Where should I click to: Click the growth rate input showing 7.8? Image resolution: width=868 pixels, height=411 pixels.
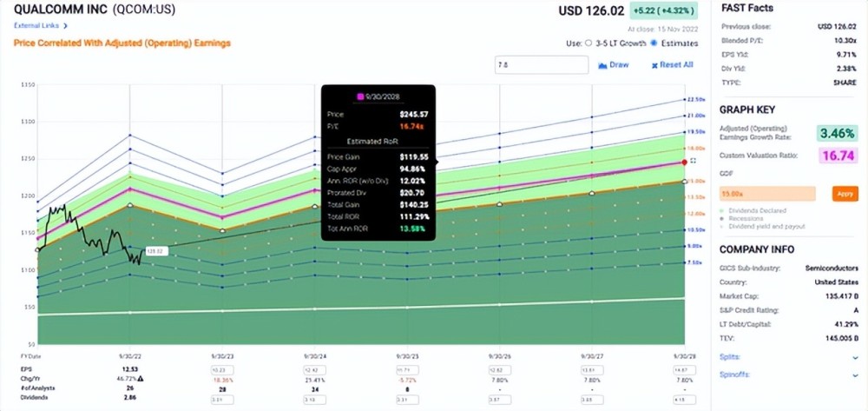pyautogui.click(x=541, y=65)
